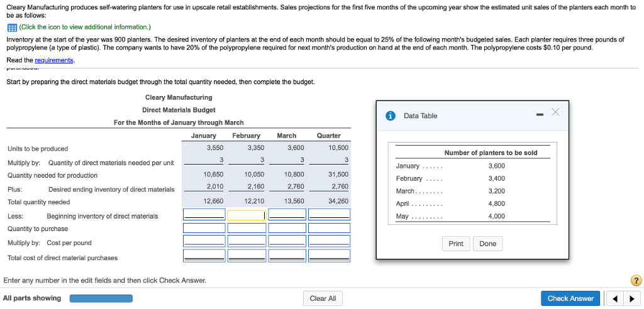644x309 pixels.
Task: Go to previous part with left arrow
Action: 615,299
